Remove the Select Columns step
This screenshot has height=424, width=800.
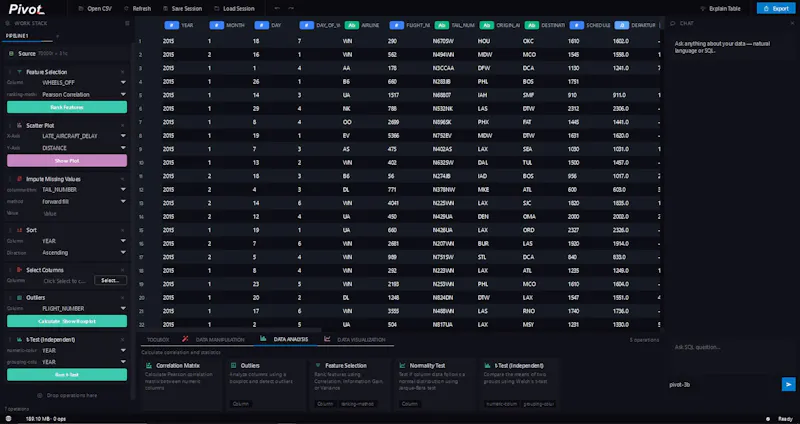[122, 270]
